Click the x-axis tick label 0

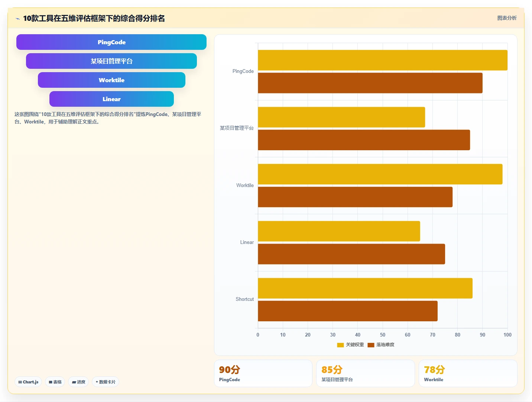258,335
